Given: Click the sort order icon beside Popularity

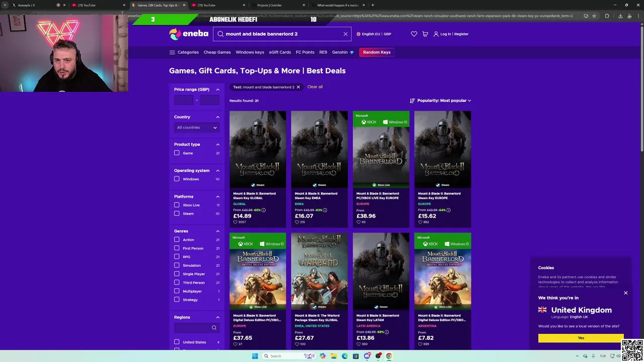Looking at the screenshot, I should point(412,101).
